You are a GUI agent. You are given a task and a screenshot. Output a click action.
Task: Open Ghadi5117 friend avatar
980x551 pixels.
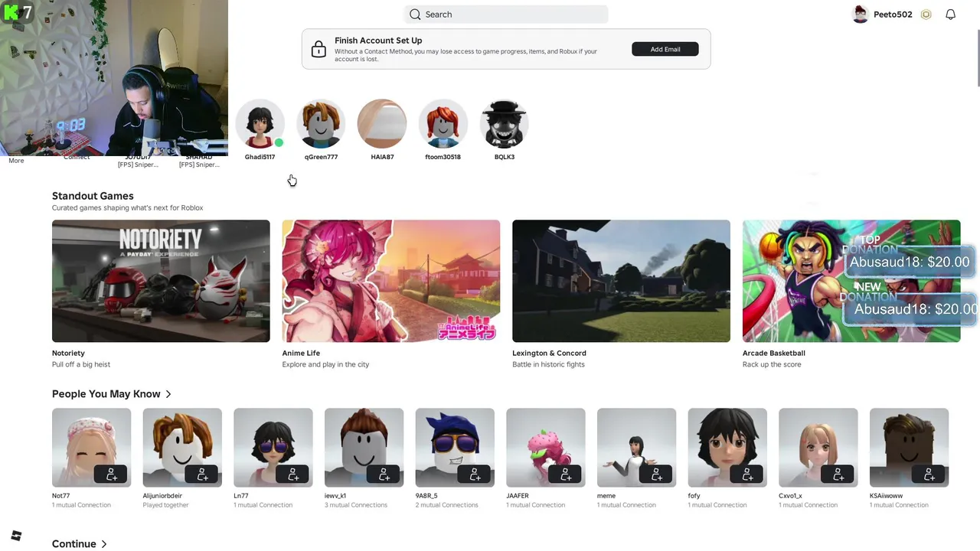pos(260,123)
